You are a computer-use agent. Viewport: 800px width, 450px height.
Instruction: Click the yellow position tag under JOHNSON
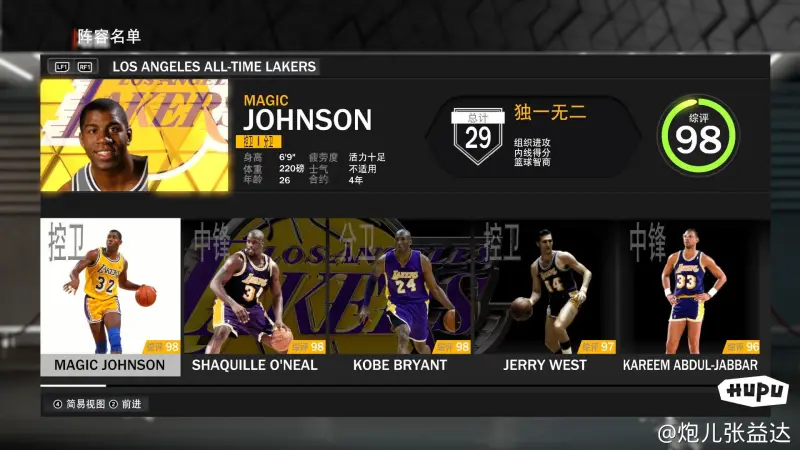pos(258,141)
